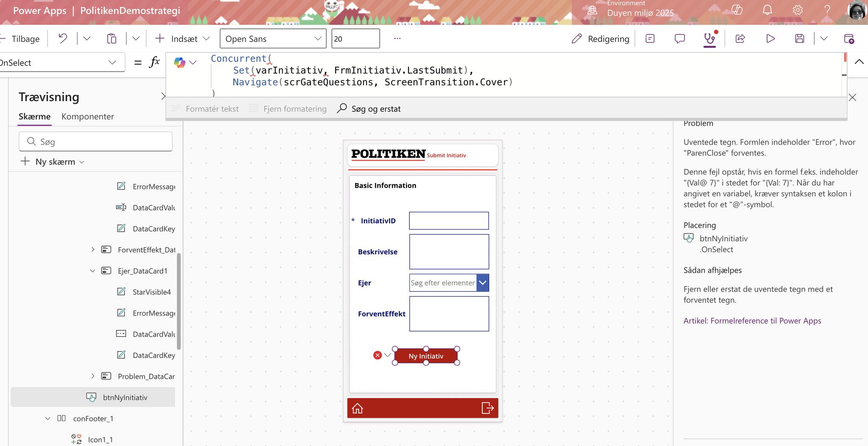Collapse the Ejer_DataCard1 tree node
The image size is (868, 446).
click(92, 271)
